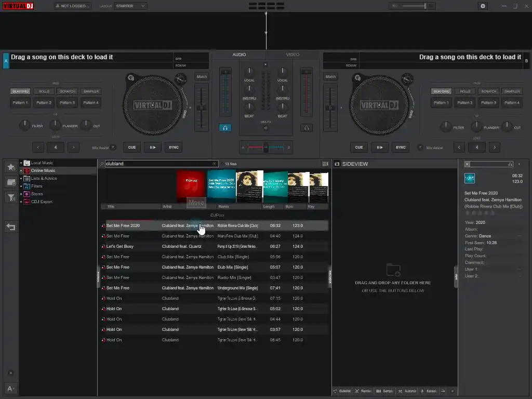The image size is (532, 399).
Task: Open the deck A loop size 4 selector
Action: point(56,147)
